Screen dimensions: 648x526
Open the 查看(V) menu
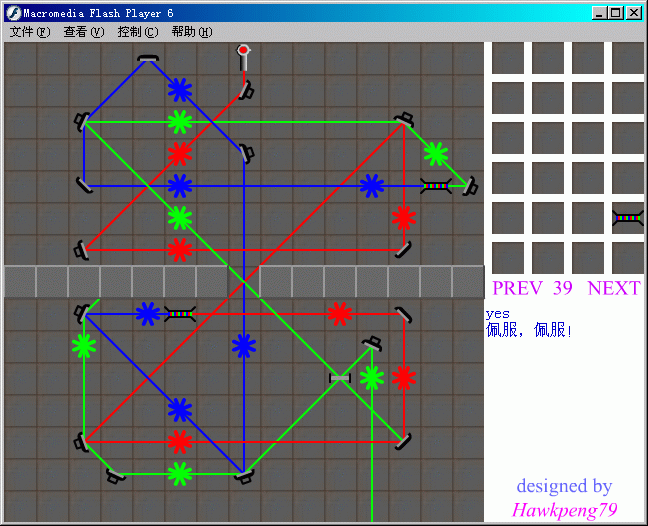tap(83, 32)
